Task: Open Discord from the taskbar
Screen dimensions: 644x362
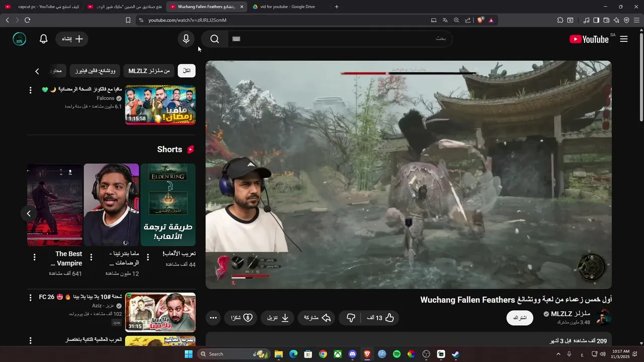Action: tap(352, 354)
